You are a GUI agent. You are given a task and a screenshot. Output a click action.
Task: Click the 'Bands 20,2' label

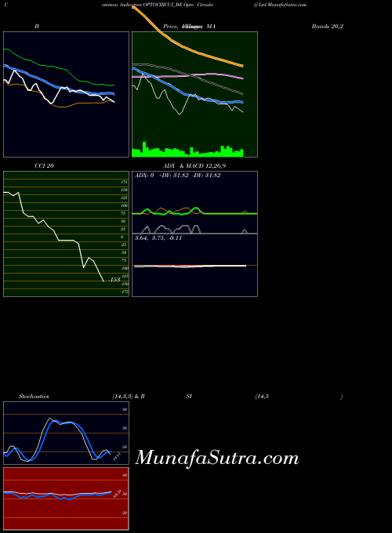(x=328, y=26)
